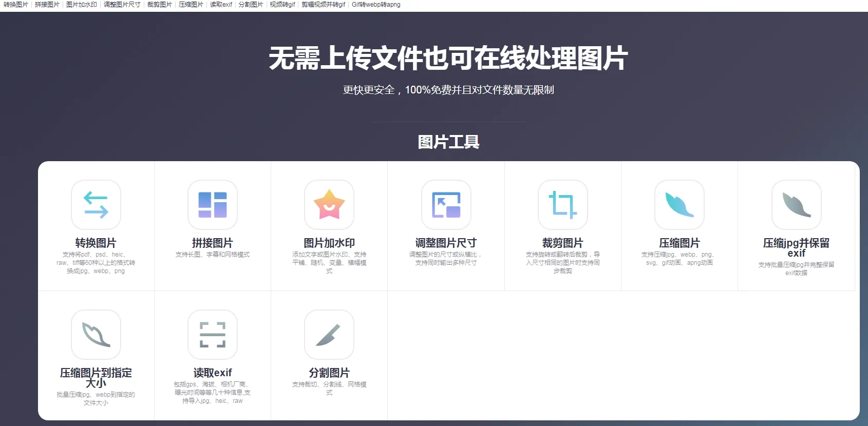
Task: Click description 支持批量压缩jpg并完整保留exif数据
Action: pyautogui.click(x=797, y=269)
